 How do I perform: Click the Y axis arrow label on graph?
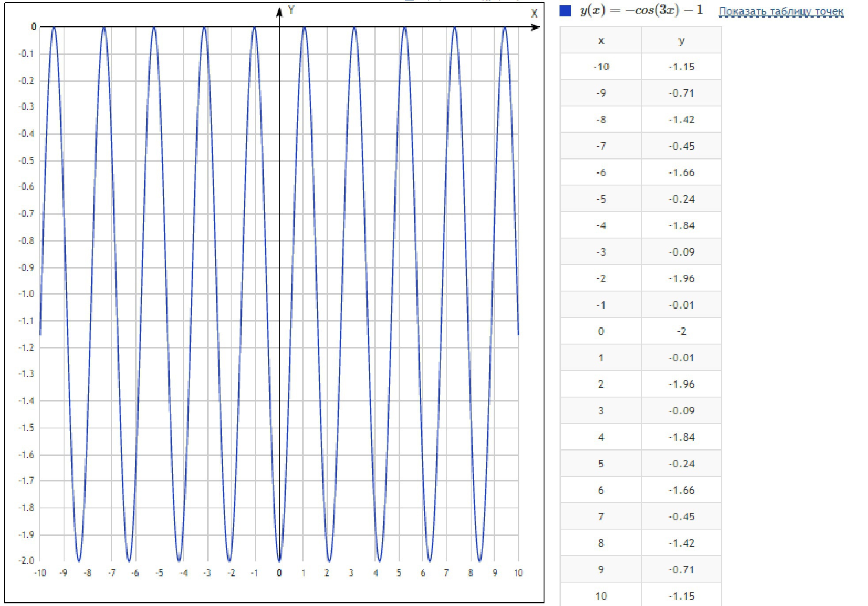click(x=291, y=10)
